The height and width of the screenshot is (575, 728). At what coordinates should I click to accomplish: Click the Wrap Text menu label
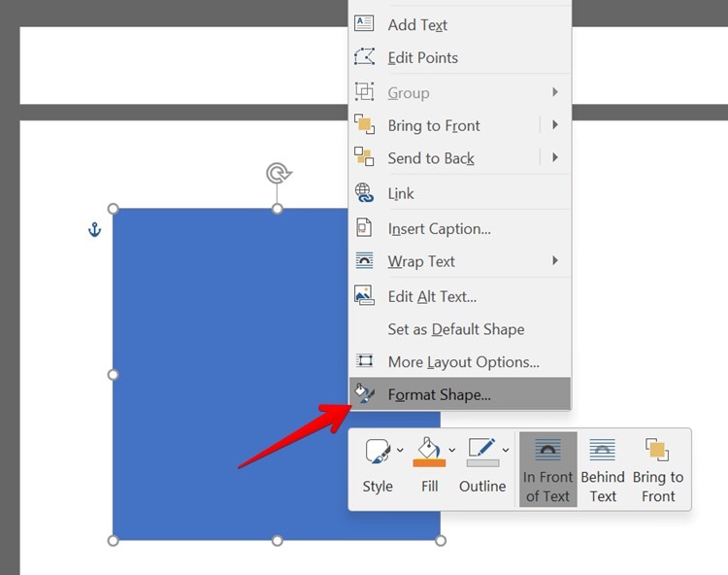coord(421,261)
